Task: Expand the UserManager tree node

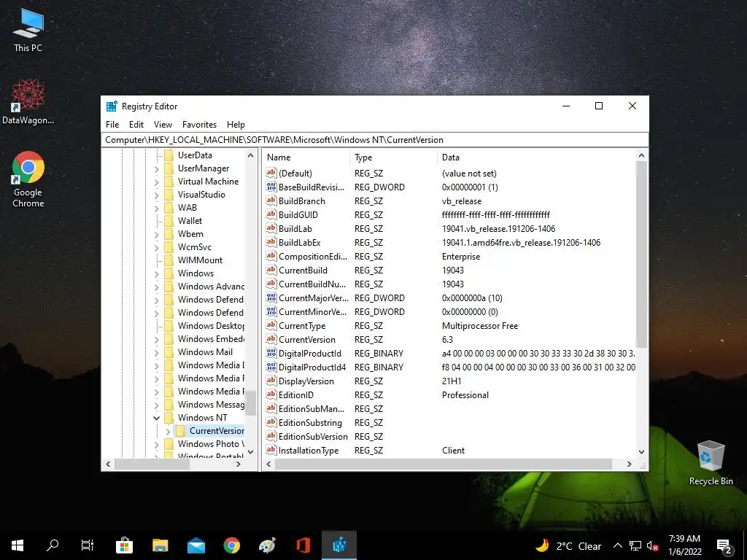Action: click(x=156, y=168)
